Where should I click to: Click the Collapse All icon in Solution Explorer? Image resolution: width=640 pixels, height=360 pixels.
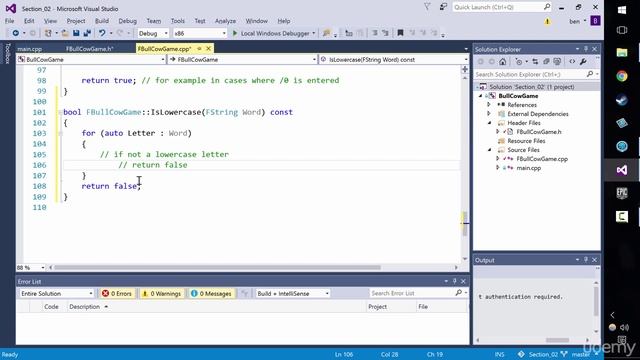click(x=546, y=62)
